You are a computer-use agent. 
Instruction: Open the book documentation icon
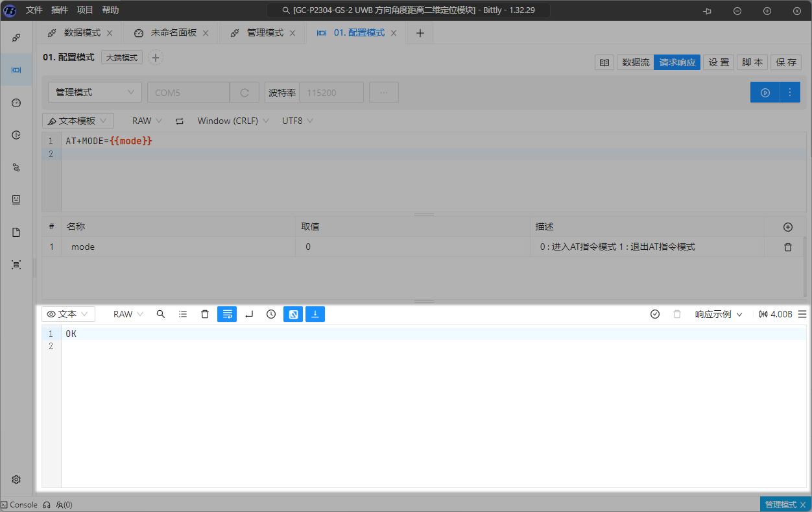point(604,63)
